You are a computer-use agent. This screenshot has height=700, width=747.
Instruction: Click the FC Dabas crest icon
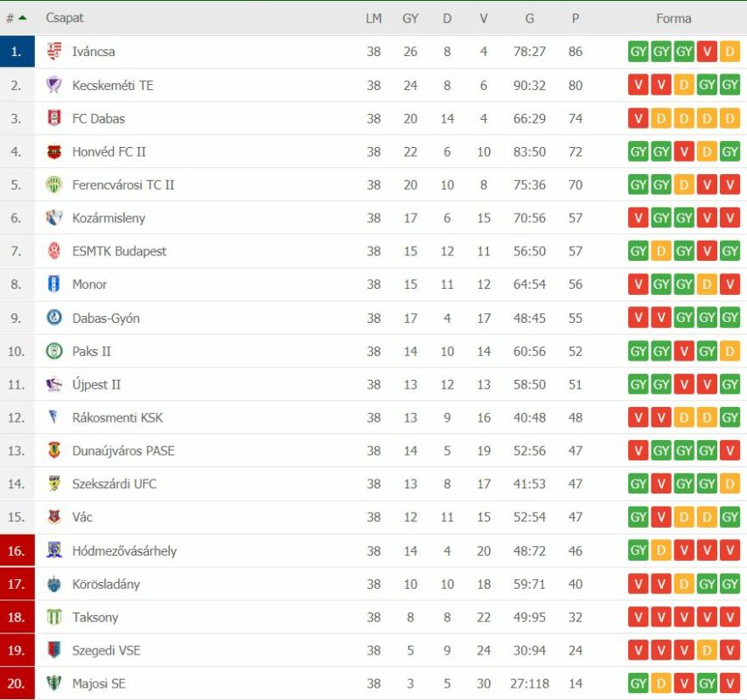point(54,118)
